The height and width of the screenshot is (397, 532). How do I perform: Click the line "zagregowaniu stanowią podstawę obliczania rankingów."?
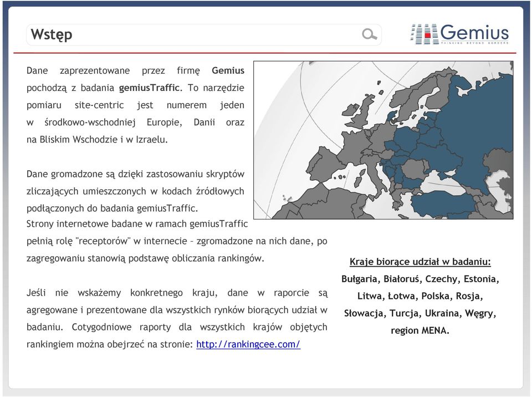(145, 258)
